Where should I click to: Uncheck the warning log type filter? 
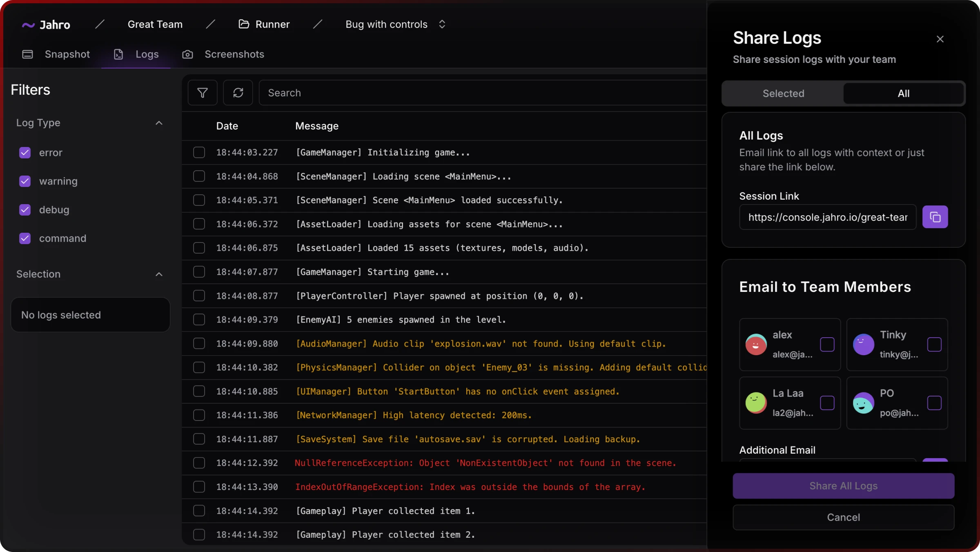25,181
